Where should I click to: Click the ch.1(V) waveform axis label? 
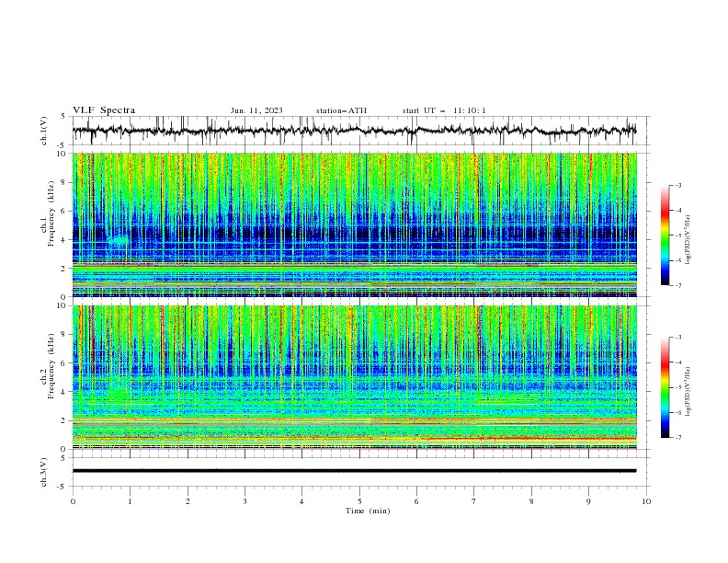[44, 131]
